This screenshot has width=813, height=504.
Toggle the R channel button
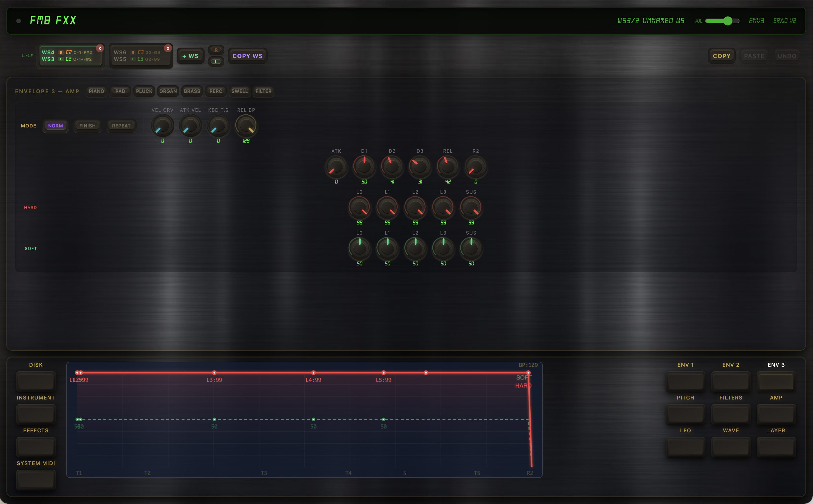216,50
